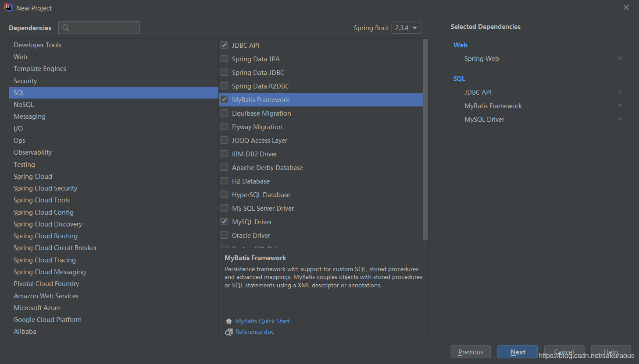Image resolution: width=639 pixels, height=364 pixels.
Task: Cancel the New Project wizard
Action: (x=564, y=352)
